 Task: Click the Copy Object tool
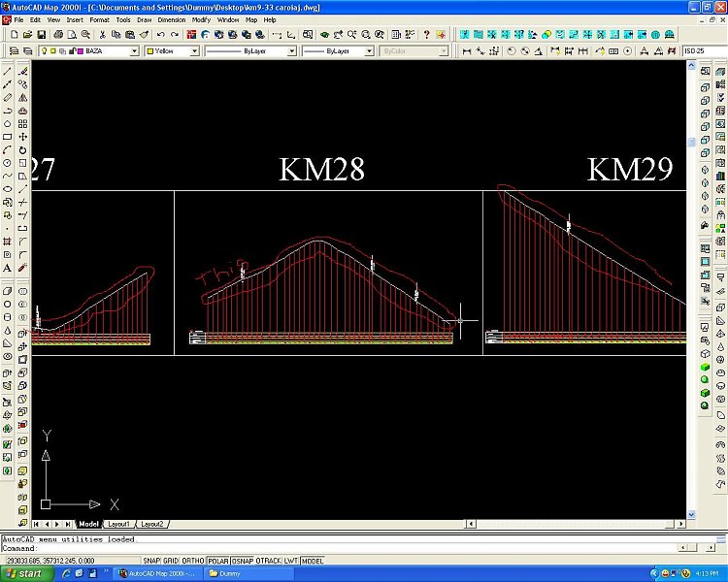(x=22, y=84)
